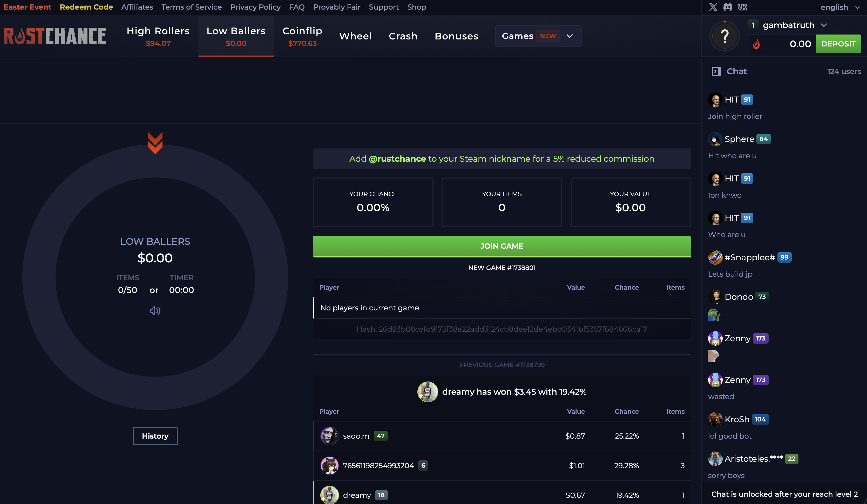
Task: Open the X (Twitter) social link
Action: tap(713, 7)
